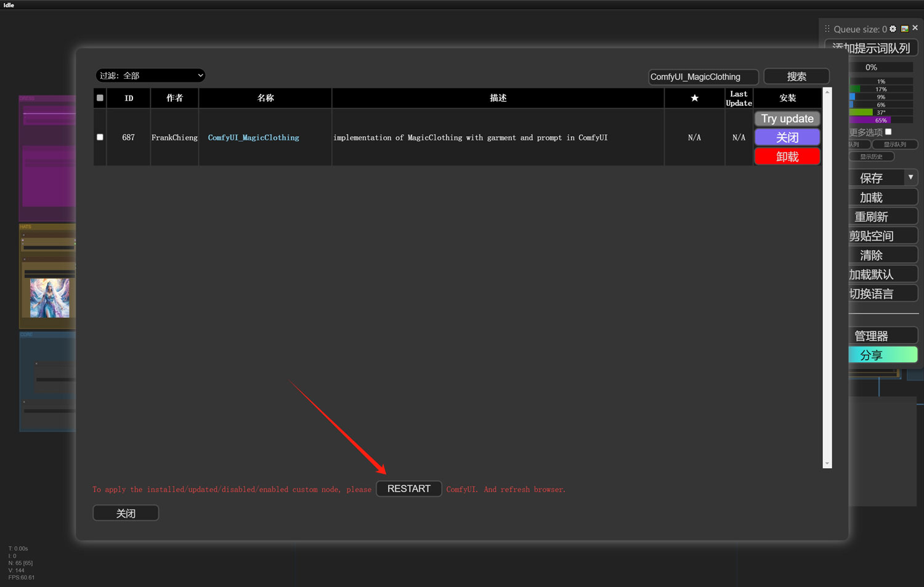This screenshot has height=587, width=924.
Task: Click the scrollbar down arrow in node list
Action: click(827, 464)
